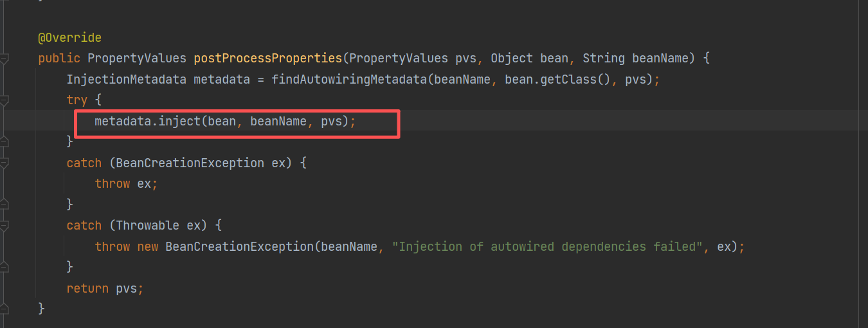Click the PropertyValues return type after public

137,59
